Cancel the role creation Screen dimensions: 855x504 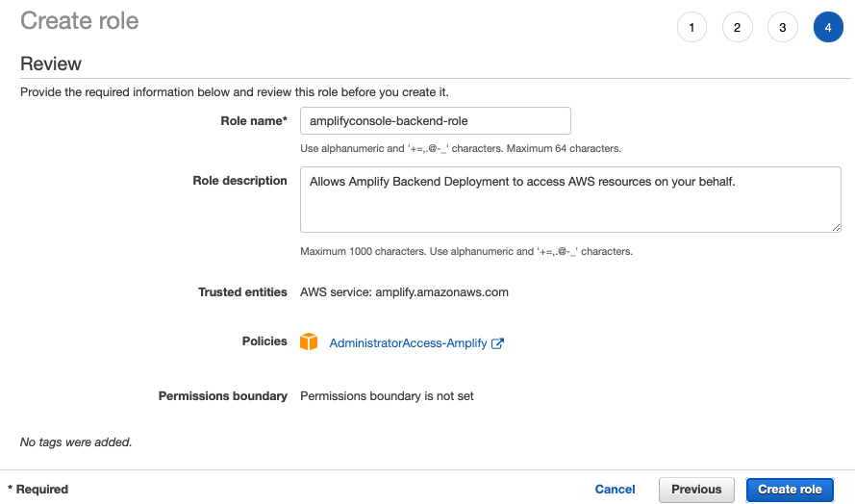point(615,490)
